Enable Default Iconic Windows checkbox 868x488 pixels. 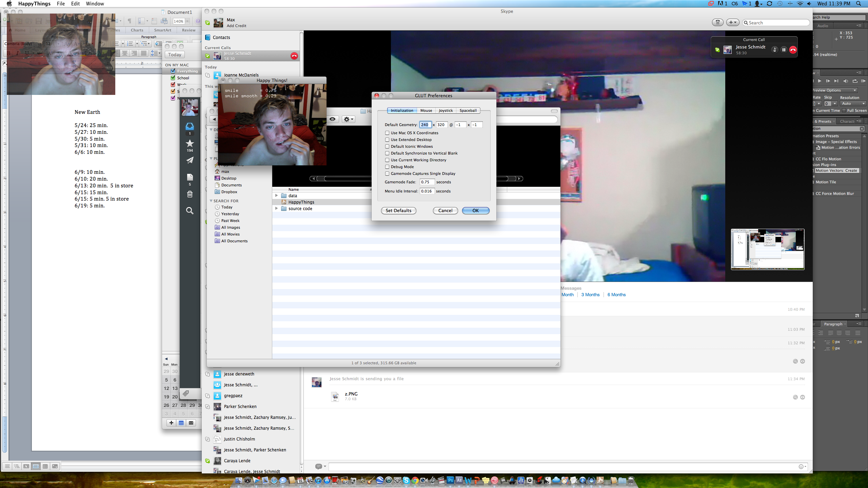387,146
